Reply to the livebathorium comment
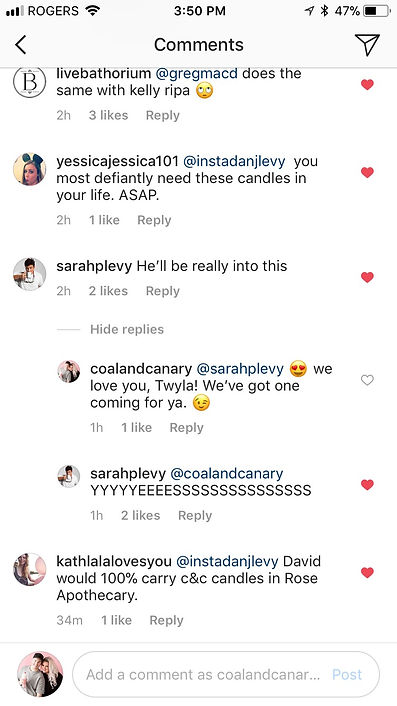This screenshot has height=706, width=397. pyautogui.click(x=162, y=116)
